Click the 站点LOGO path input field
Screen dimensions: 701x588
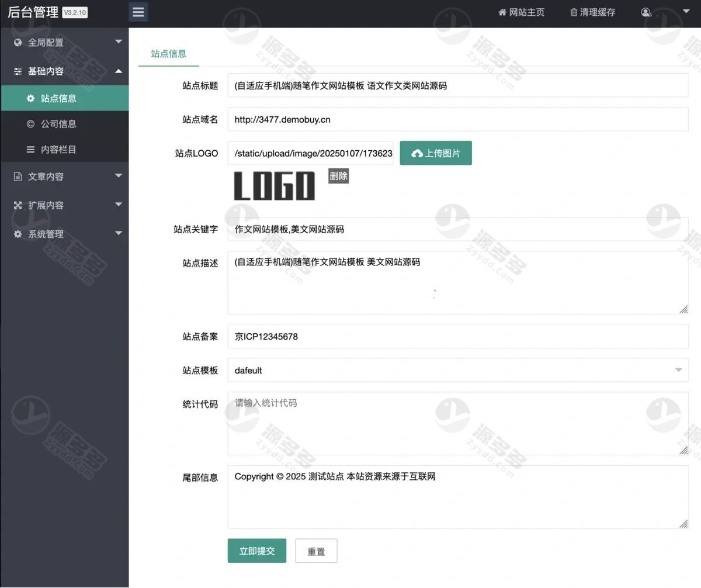(311, 153)
